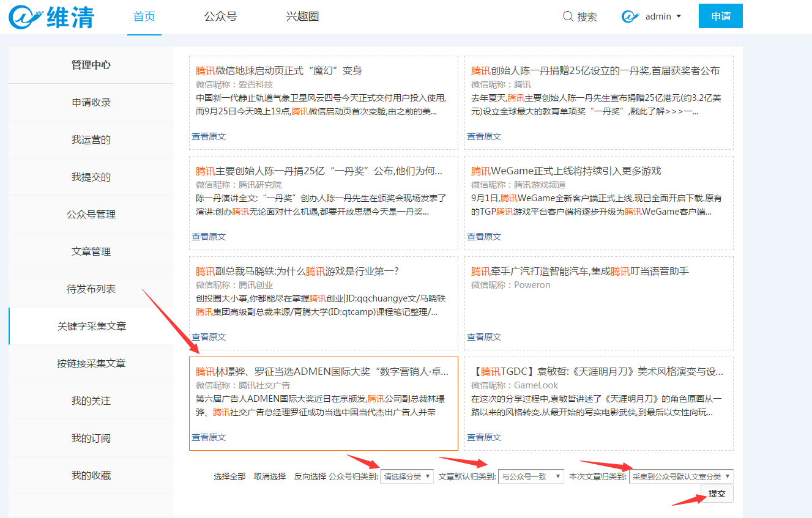Click 取消选择 link
The height and width of the screenshot is (518, 812).
tap(270, 476)
